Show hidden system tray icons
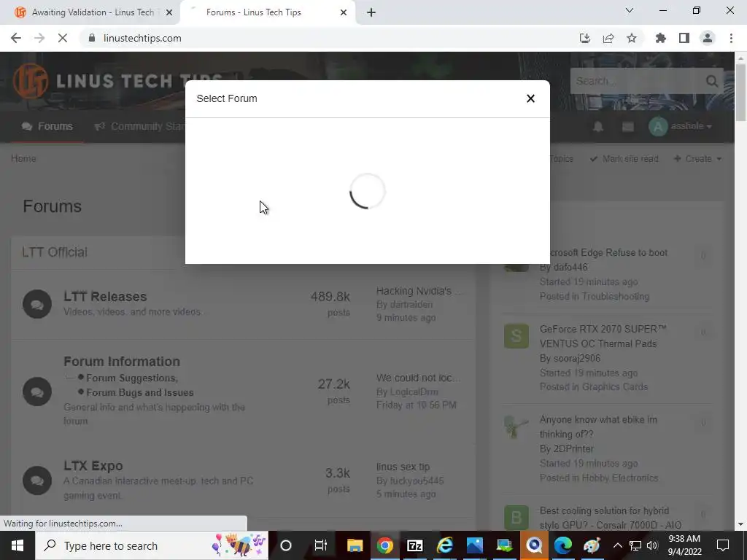Screen dimensions: 747x560 617,545
